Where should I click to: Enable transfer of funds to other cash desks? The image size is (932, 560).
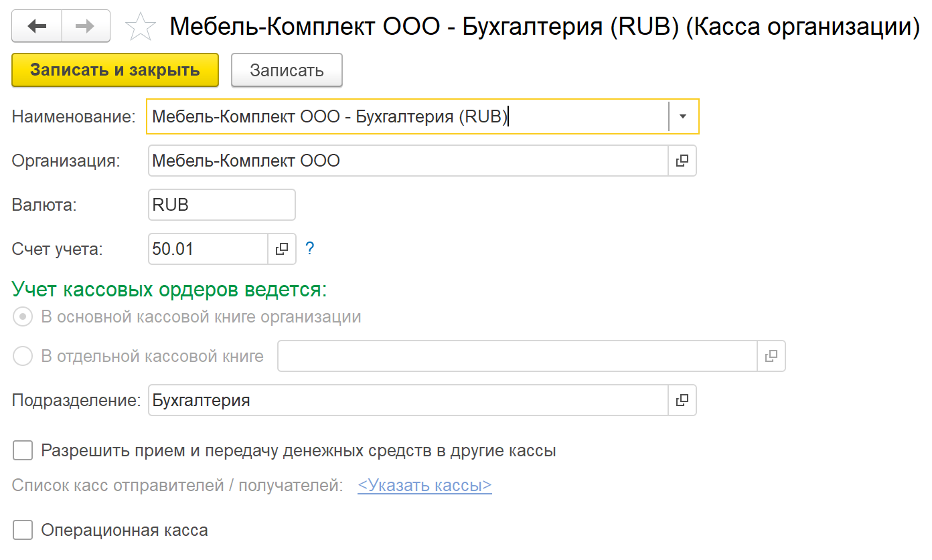[23, 451]
